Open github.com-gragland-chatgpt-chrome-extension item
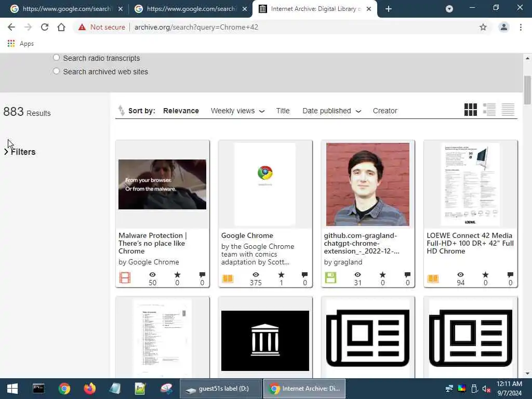 pyautogui.click(x=362, y=243)
